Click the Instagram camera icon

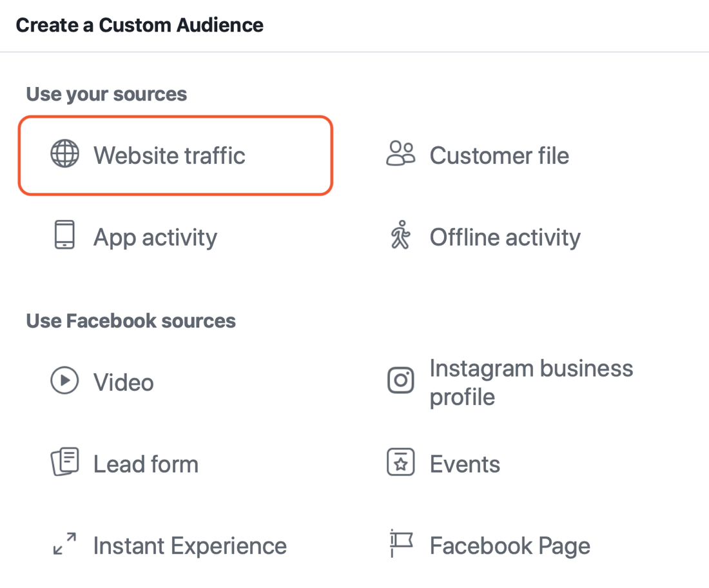[x=400, y=380]
